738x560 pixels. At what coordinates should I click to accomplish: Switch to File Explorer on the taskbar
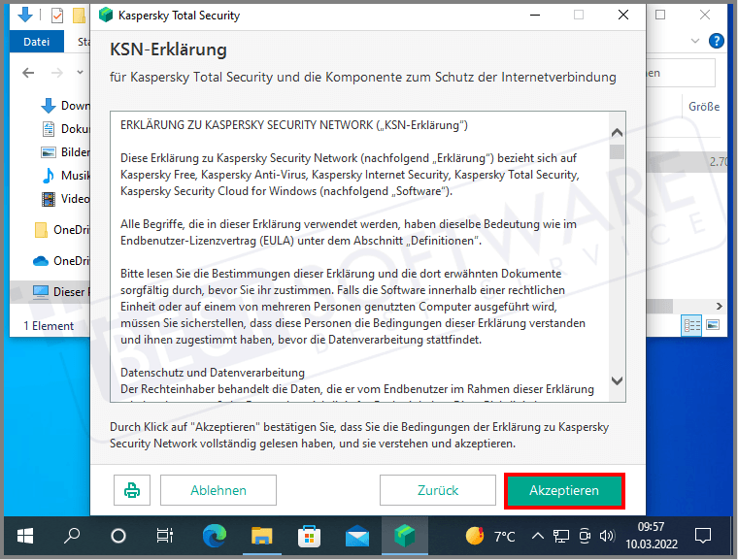pos(261,536)
